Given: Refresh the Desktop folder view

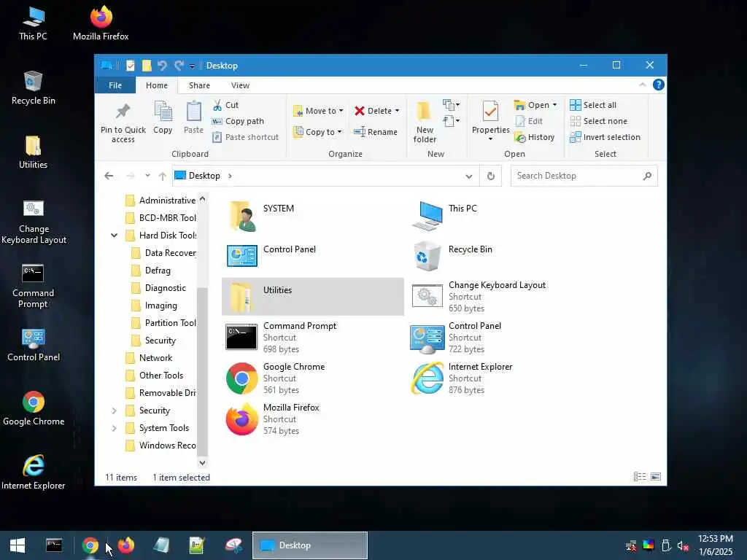Looking at the screenshot, I should 491,176.
